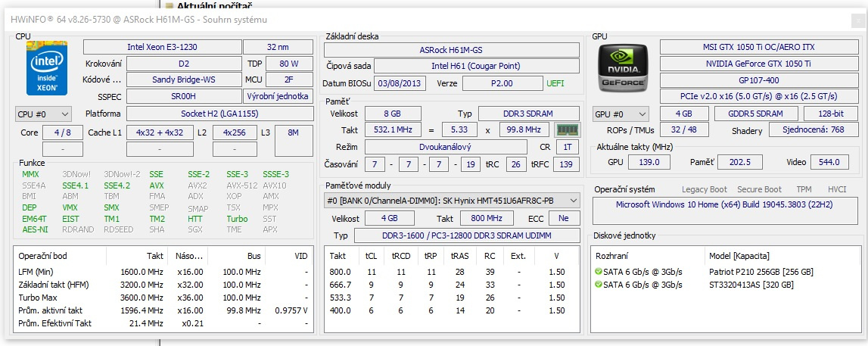Click the 80 W TDP value

pyautogui.click(x=290, y=63)
